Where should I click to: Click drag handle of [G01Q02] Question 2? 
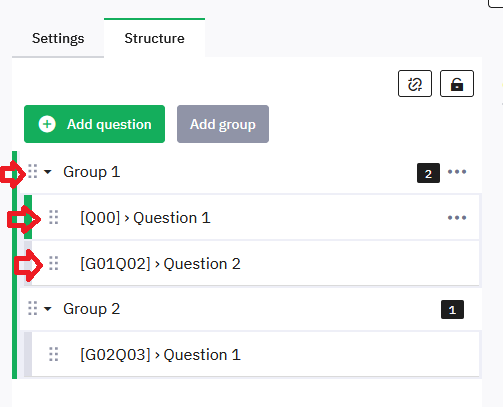tap(54, 263)
